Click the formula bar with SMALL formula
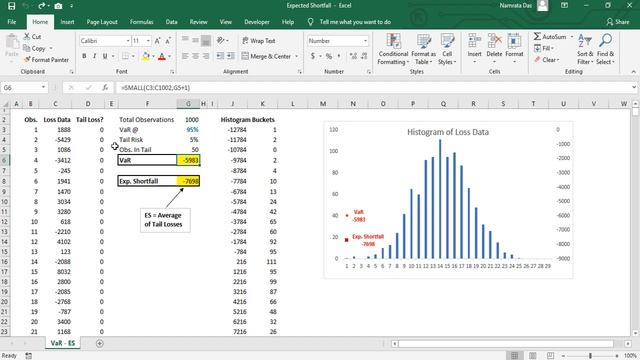Viewport: 640px width, 360px height. tap(373, 87)
